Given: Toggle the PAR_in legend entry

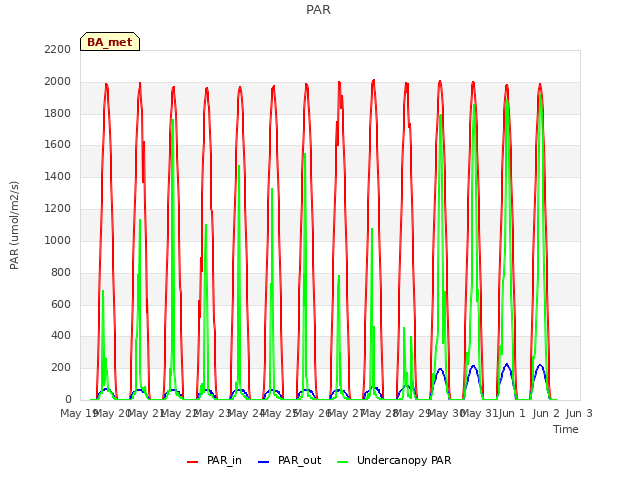Looking at the screenshot, I should pyautogui.click(x=214, y=460).
